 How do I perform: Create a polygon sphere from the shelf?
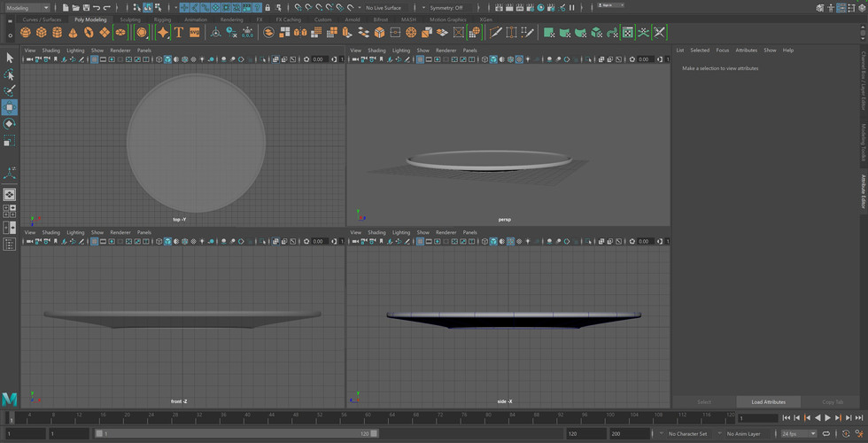click(x=26, y=33)
